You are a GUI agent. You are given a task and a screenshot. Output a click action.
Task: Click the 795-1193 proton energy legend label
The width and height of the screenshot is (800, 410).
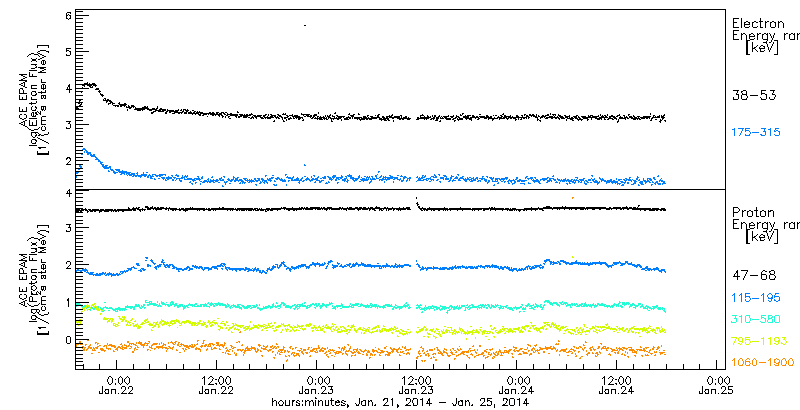pyautogui.click(x=760, y=341)
